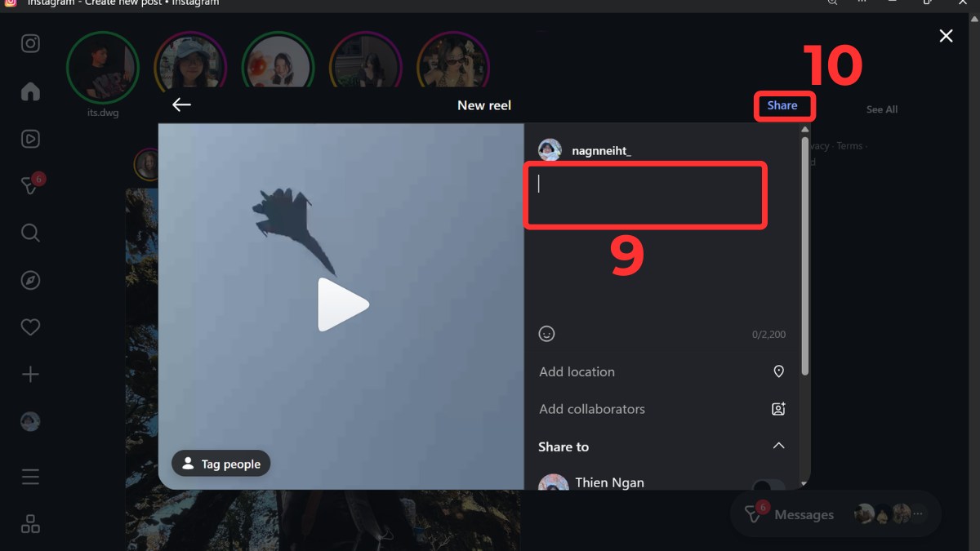Play the reel video preview
The height and width of the screenshot is (551, 980).
[343, 304]
